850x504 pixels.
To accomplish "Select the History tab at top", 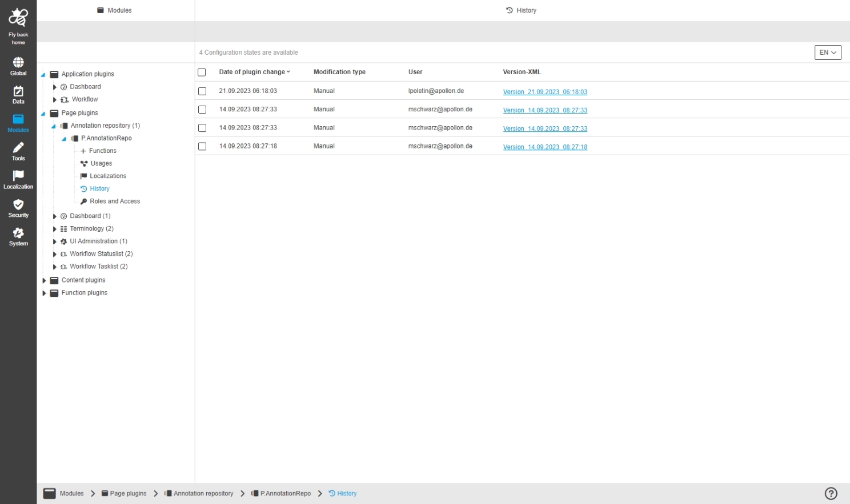I will click(522, 10).
